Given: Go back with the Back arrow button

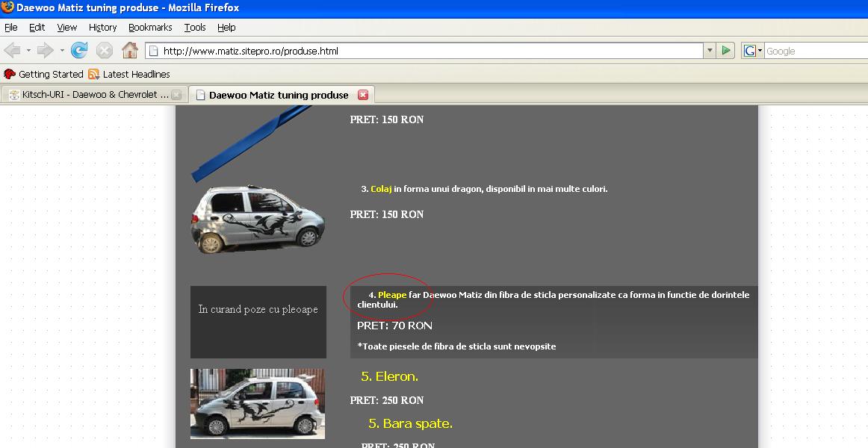Looking at the screenshot, I should [x=12, y=51].
